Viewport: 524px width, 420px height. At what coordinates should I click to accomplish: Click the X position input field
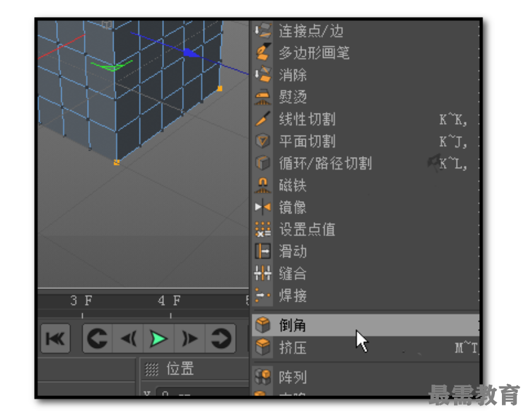[x=203, y=392]
